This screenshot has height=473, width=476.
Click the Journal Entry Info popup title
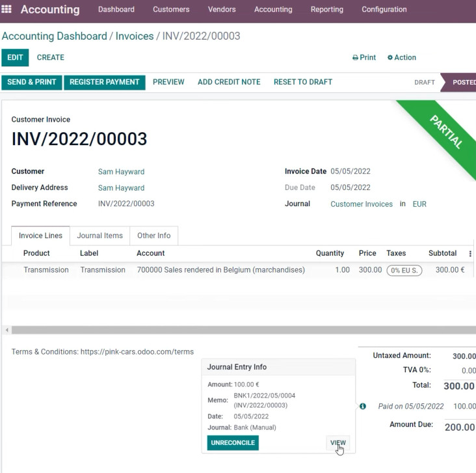(x=237, y=367)
